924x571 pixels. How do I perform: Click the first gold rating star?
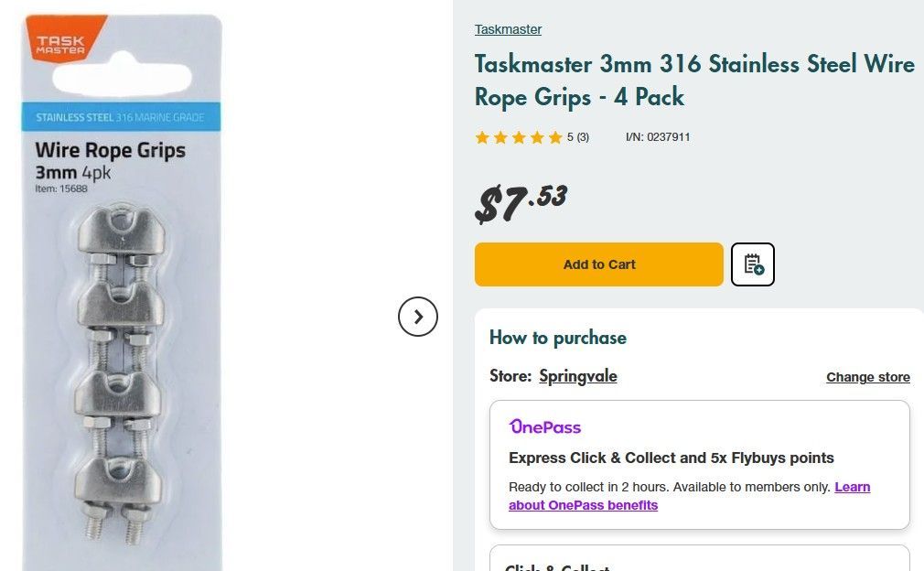[x=482, y=137]
